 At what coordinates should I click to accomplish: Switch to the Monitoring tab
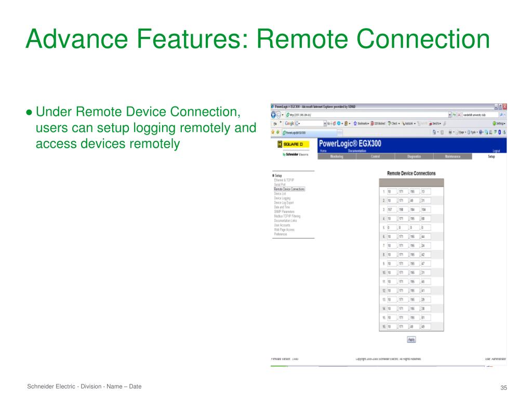click(x=337, y=156)
